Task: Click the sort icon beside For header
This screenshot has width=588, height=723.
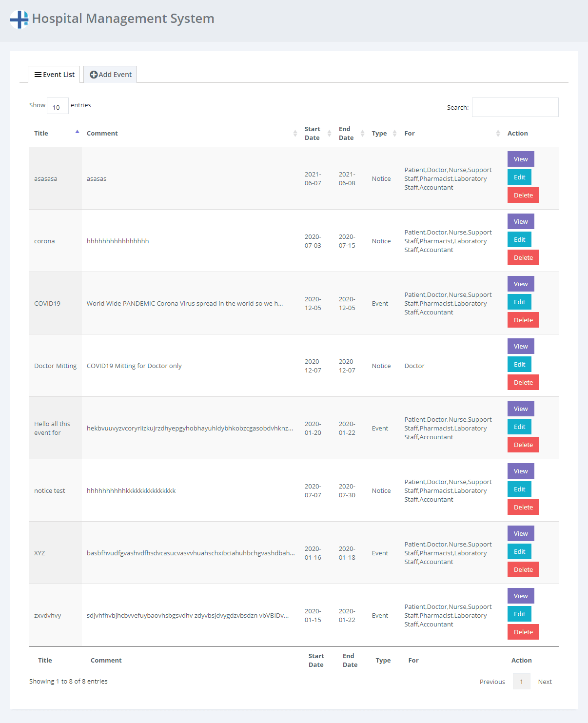Action: [x=498, y=133]
